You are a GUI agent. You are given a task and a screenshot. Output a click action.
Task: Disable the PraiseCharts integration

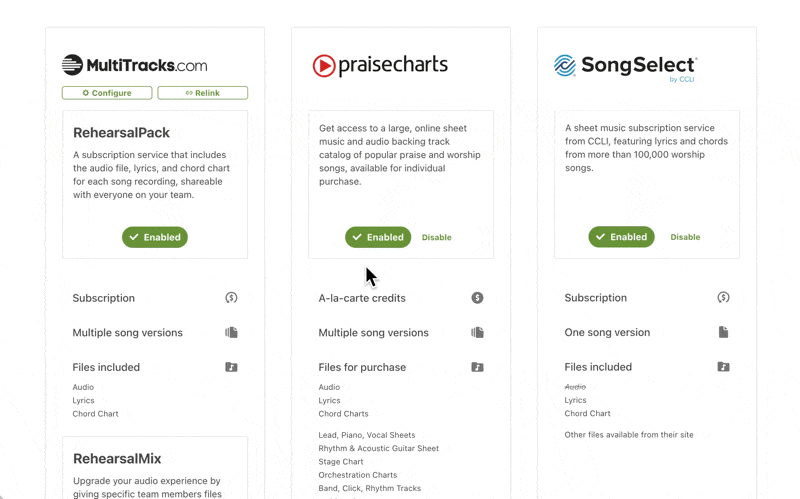436,237
